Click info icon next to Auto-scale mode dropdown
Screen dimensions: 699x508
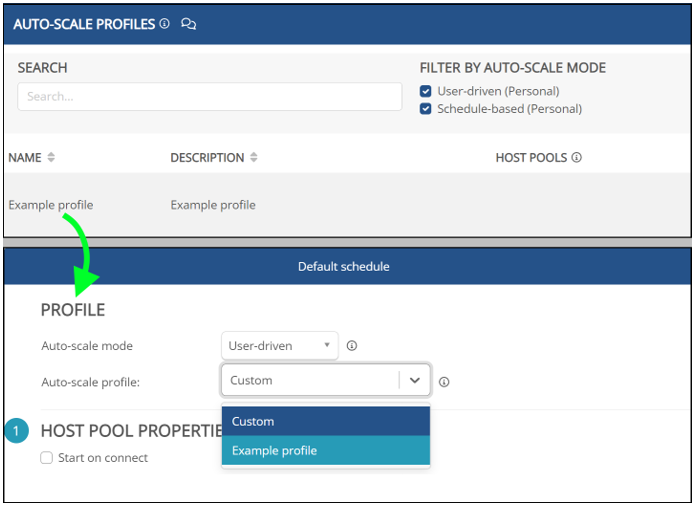(352, 346)
